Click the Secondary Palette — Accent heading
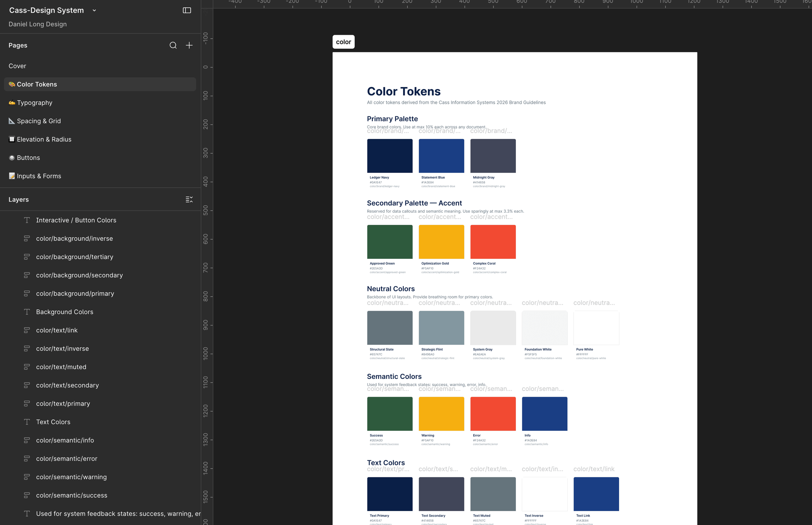812x525 pixels. [x=414, y=203]
